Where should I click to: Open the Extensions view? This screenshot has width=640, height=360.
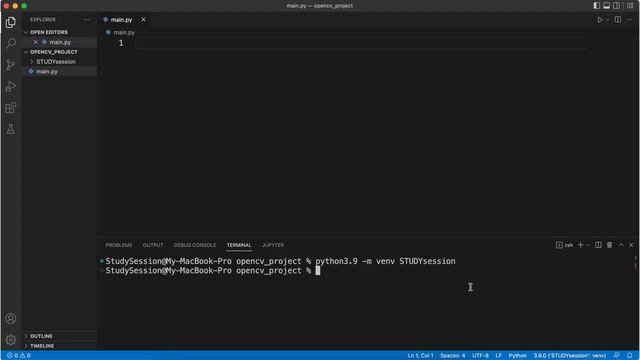(11, 108)
